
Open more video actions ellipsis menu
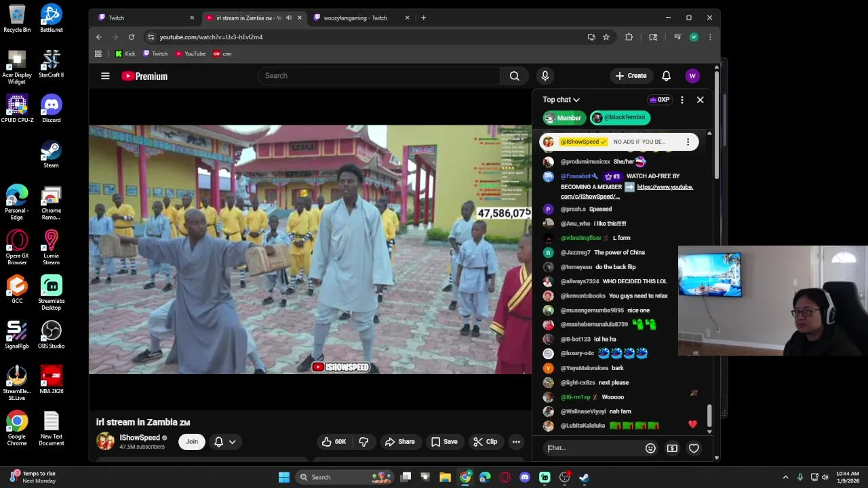pyautogui.click(x=516, y=442)
